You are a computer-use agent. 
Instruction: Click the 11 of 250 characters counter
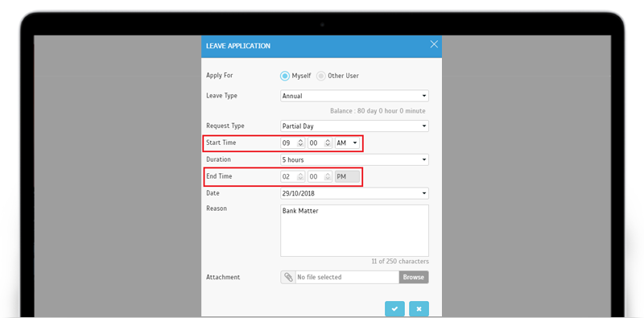pos(400,262)
